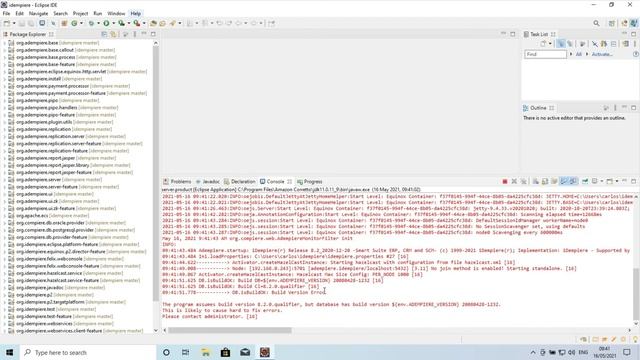Open New item dropdown arrow

(x=14, y=23)
